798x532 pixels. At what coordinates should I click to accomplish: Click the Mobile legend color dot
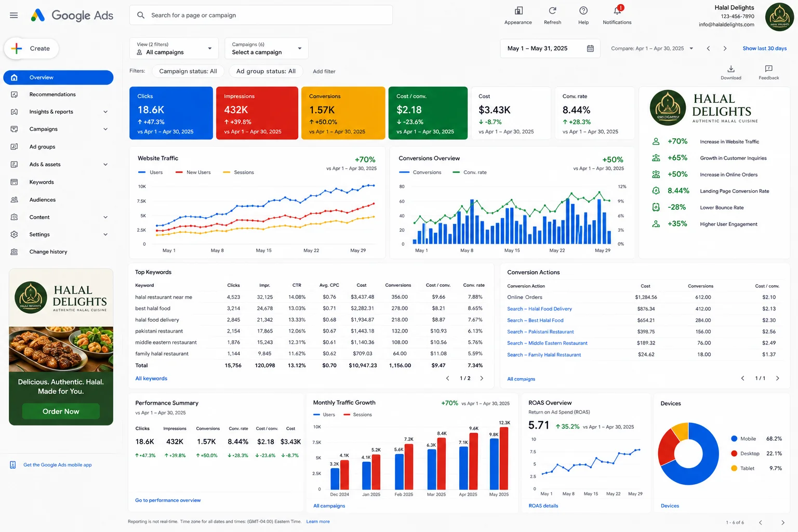734,439
